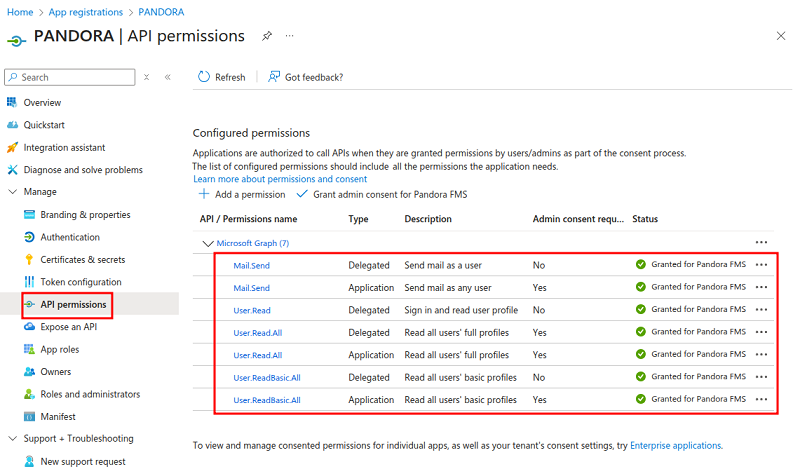The width and height of the screenshot is (800, 476).
Task: Collapse the Manage section
Action: click(13, 192)
